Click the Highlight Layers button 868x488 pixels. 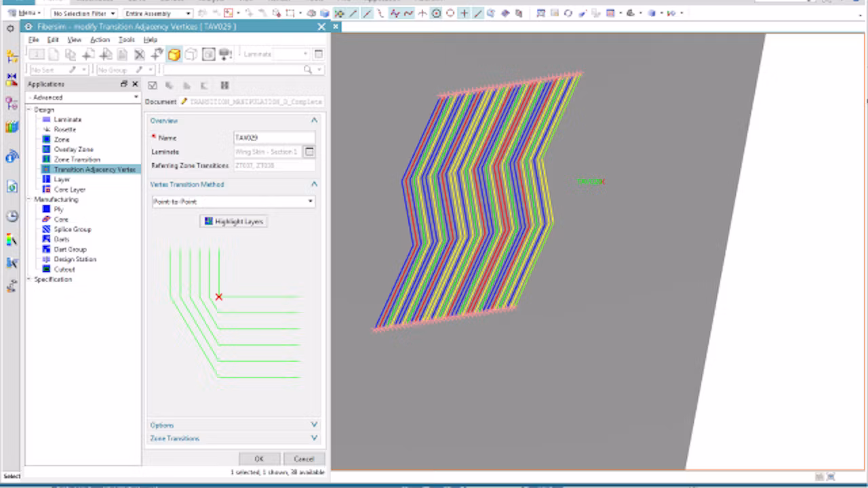[233, 222]
